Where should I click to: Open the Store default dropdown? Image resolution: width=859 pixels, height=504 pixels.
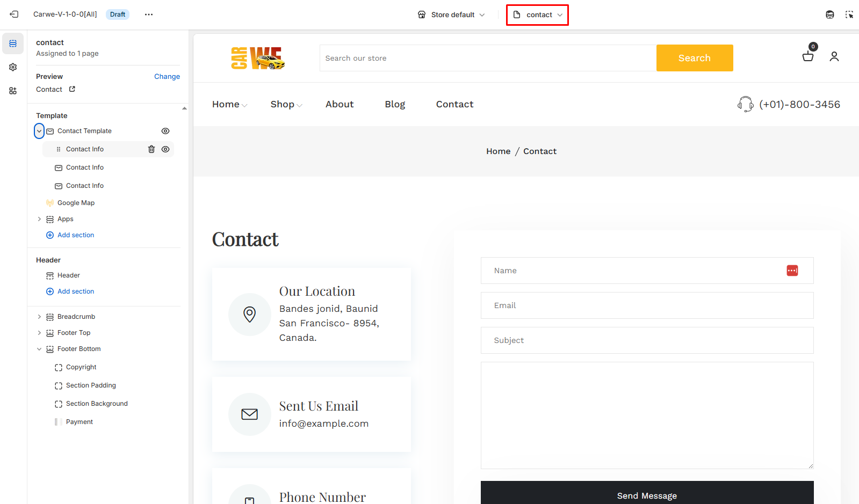[x=451, y=14]
